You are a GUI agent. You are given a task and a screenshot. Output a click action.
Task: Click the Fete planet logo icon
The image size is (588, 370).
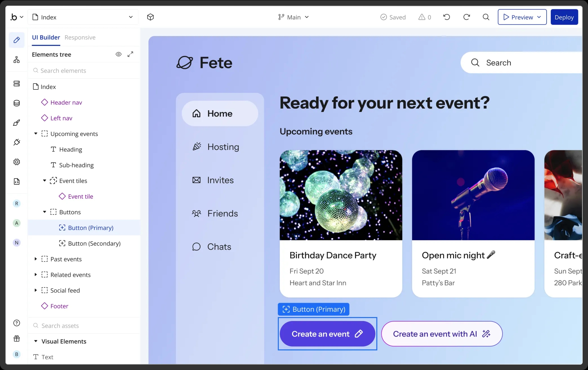pyautogui.click(x=185, y=62)
